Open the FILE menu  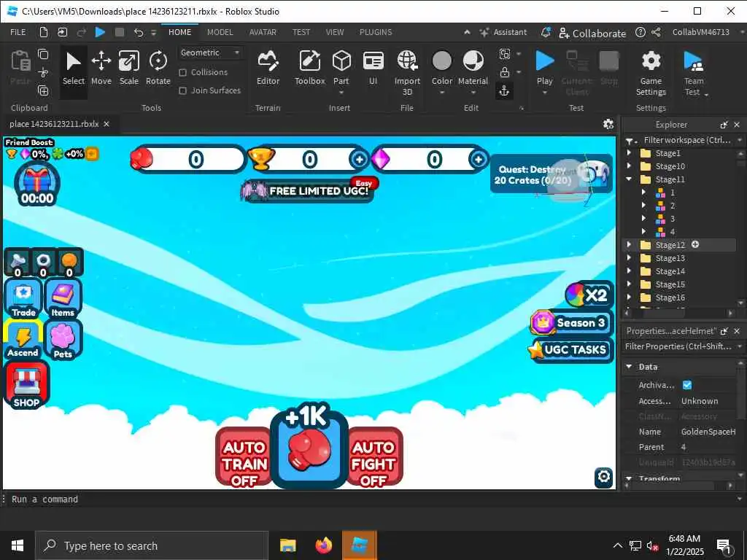[18, 32]
